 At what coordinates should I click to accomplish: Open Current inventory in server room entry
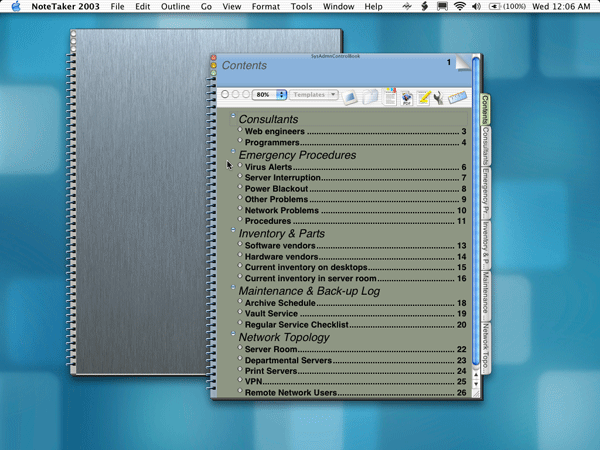(355, 279)
